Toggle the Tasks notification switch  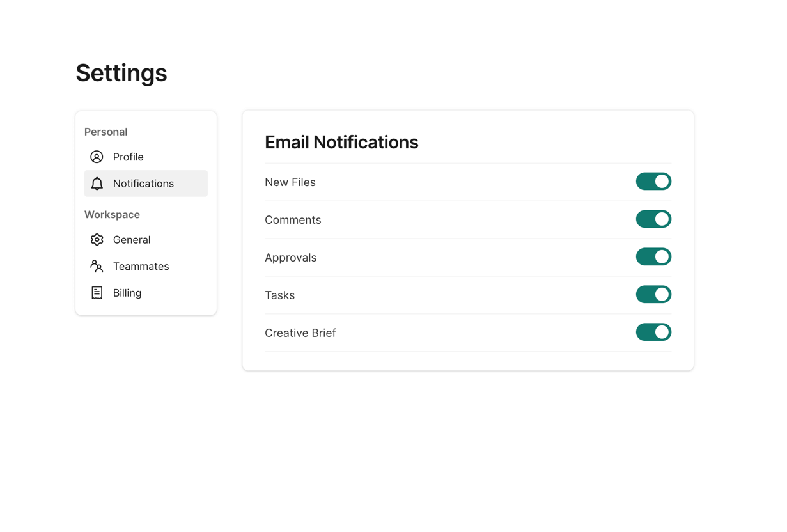(653, 295)
